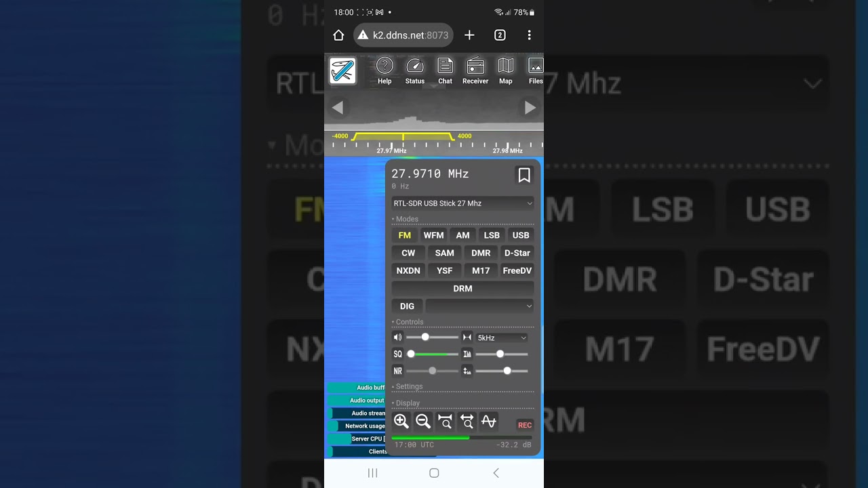
Task: Select DRM mode
Action: [x=462, y=288]
